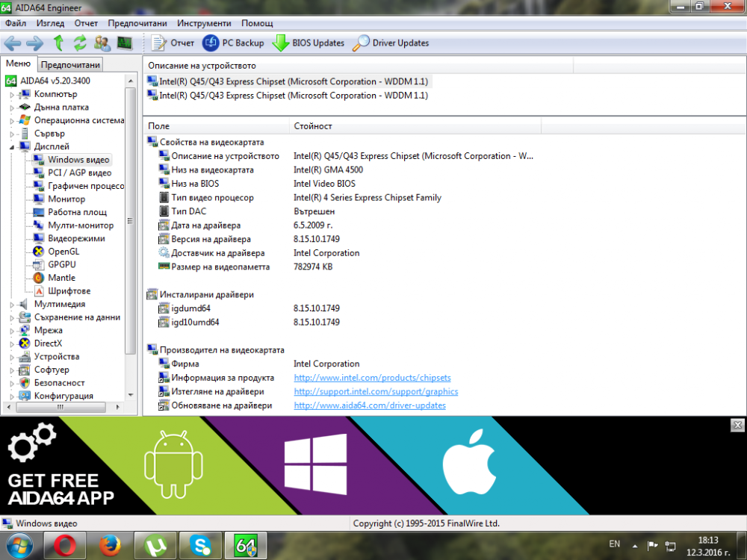
Task: Switch to the Предпочитани tab
Action: 70,65
